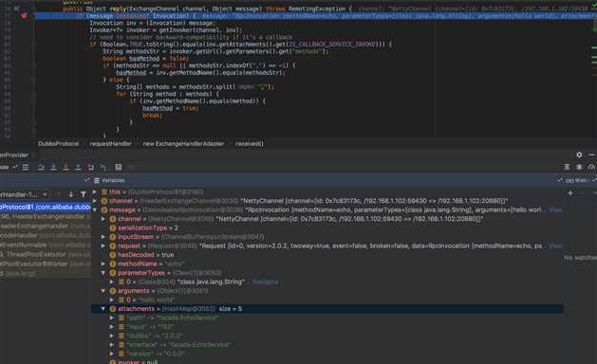
Task: Click the breakpoint marker in the editor gutter
Action: pos(24,15)
